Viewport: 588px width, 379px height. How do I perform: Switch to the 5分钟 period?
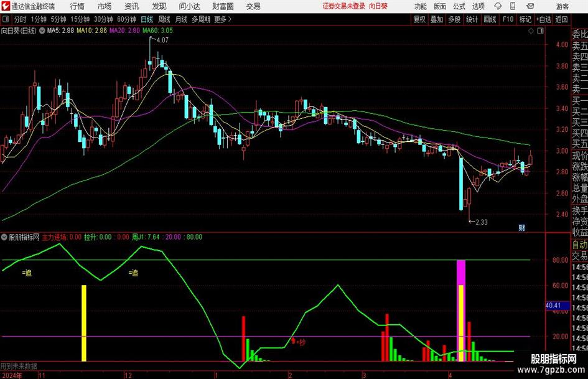point(58,19)
